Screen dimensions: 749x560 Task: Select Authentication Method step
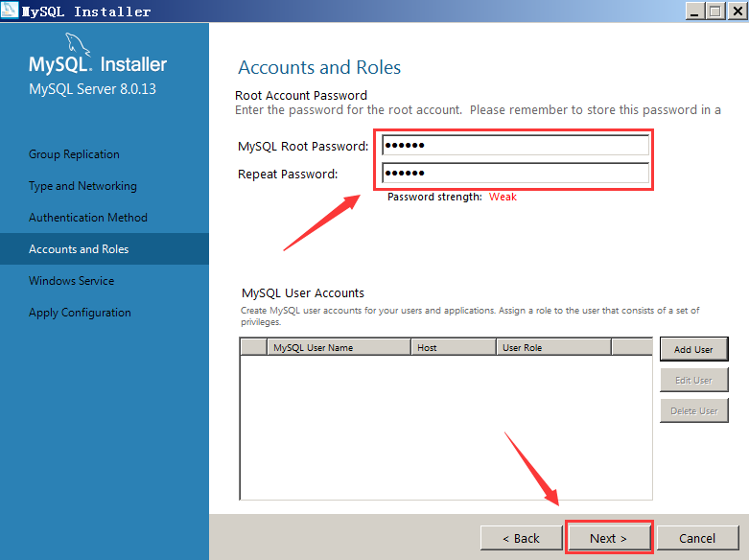(88, 218)
